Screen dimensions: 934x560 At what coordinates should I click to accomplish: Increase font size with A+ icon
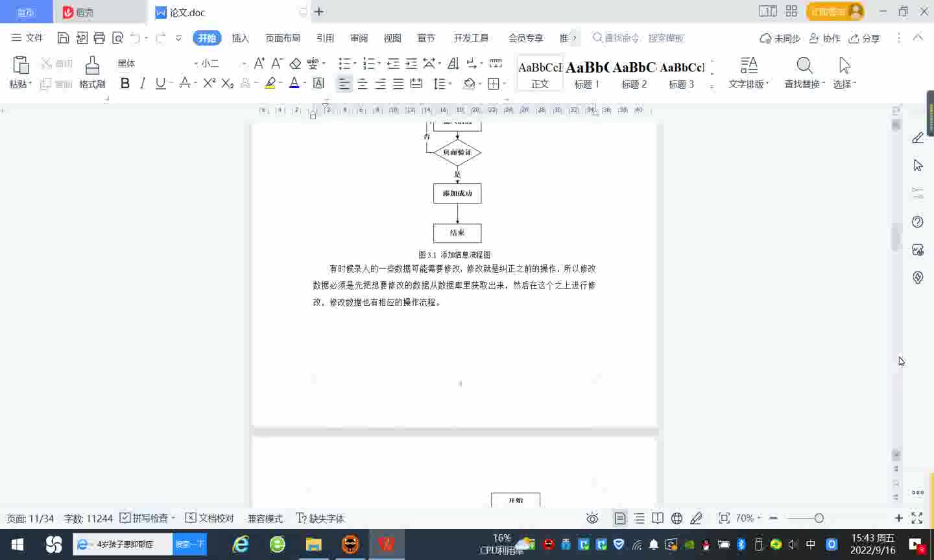pyautogui.click(x=259, y=63)
